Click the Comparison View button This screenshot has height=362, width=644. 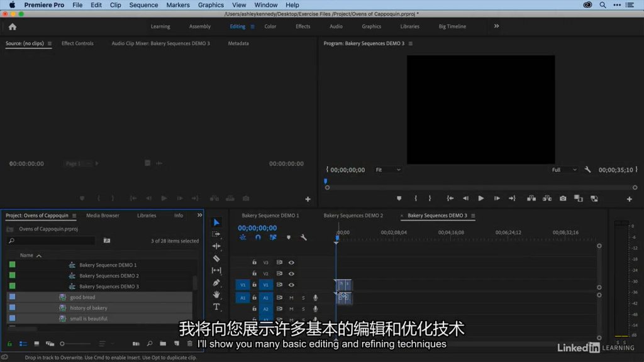point(579,198)
